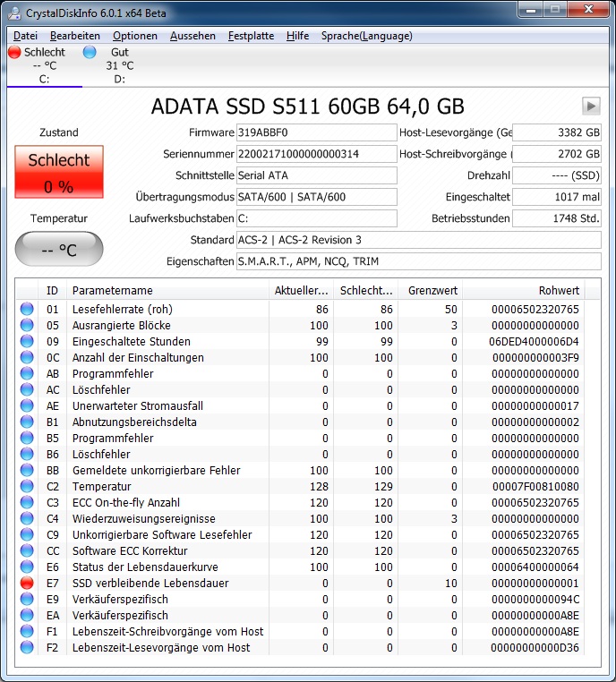Click the blue orb beside Lebenszeit-Lesevorgänge vom Host
This screenshot has width=616, height=682.
pyautogui.click(x=27, y=647)
